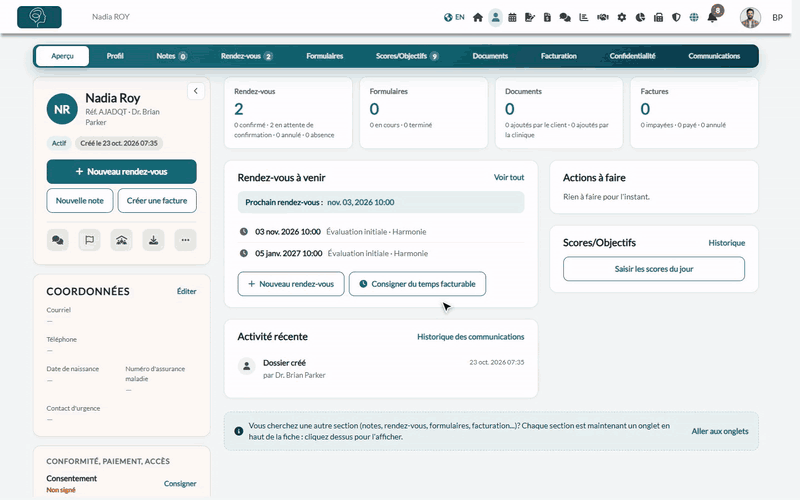Click the NR initials avatar
The image size is (800, 500).
pos(62,109)
